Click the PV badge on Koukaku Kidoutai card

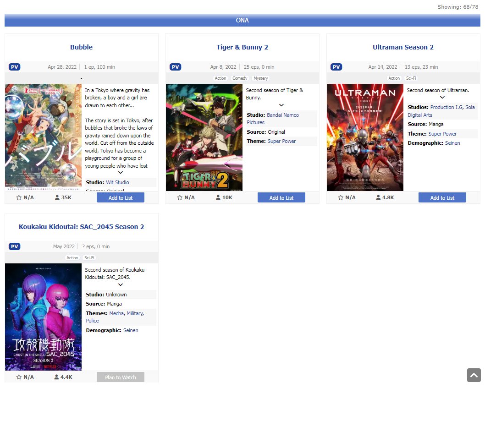coord(15,246)
